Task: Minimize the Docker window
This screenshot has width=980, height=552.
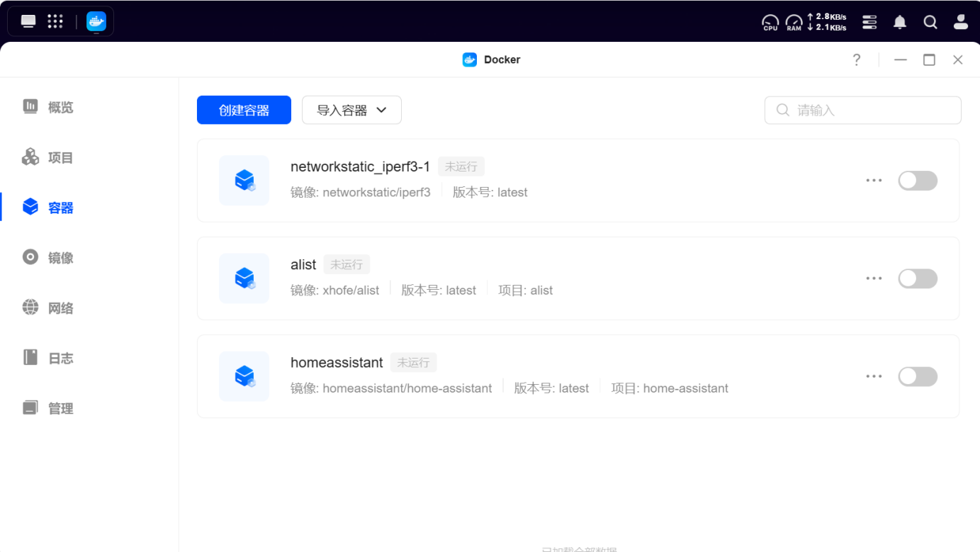Action: click(901, 60)
